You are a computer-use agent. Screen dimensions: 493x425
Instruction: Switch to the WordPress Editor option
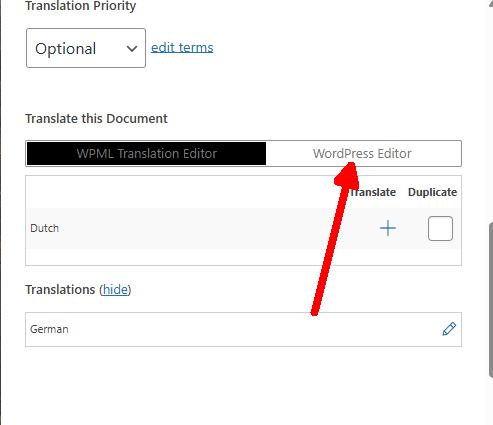(363, 153)
